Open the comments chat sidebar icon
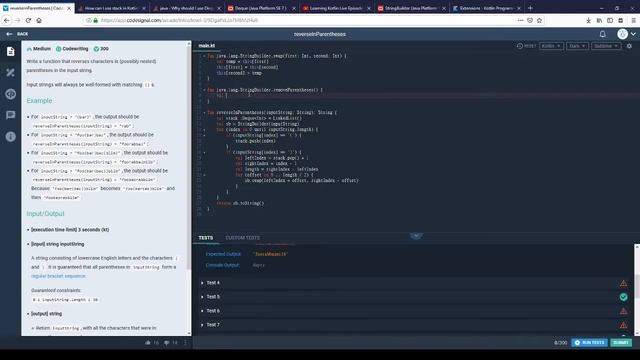This screenshot has height=360, width=640. click(x=11, y=115)
